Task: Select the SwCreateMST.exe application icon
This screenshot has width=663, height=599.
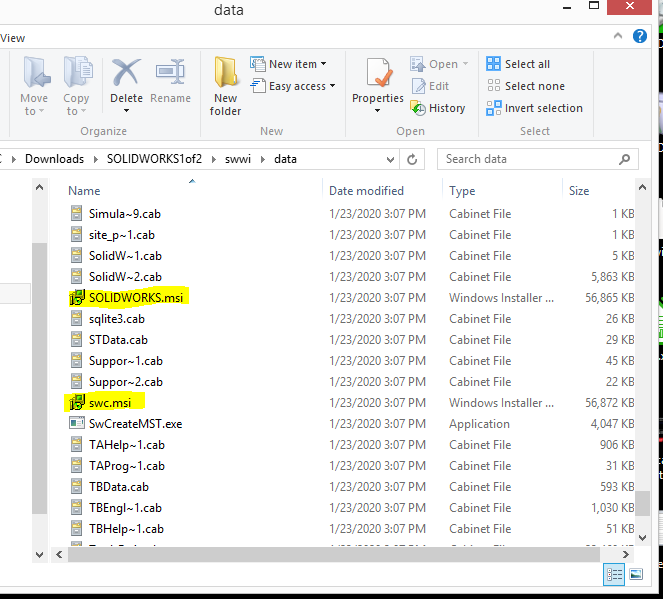Action: 77,424
